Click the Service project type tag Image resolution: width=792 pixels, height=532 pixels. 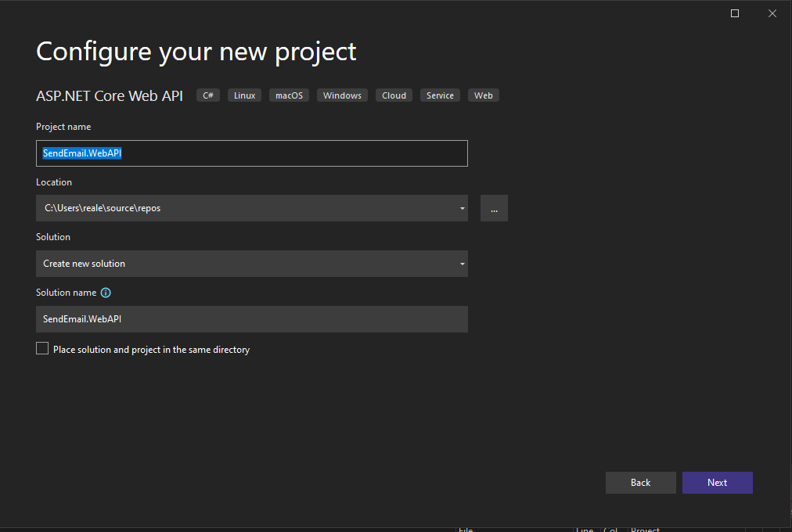point(440,95)
